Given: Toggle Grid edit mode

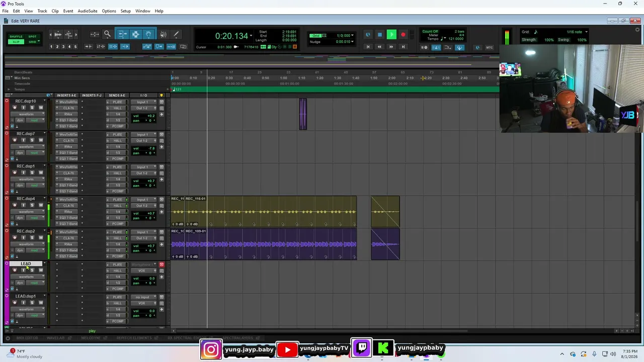Looking at the screenshot, I should 32,42.
